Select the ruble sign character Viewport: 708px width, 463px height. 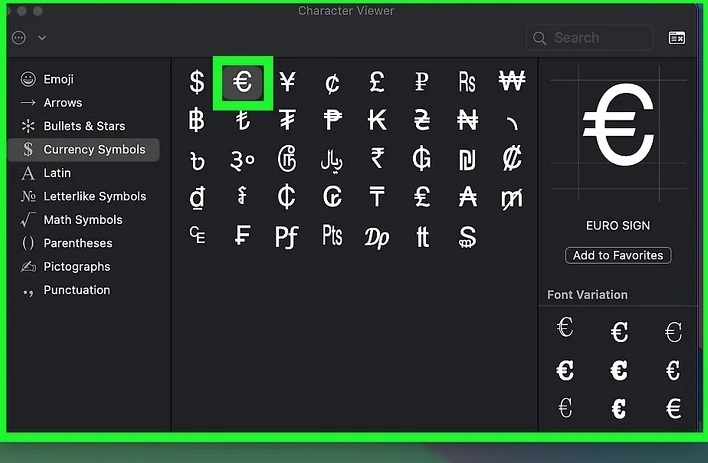(422, 82)
